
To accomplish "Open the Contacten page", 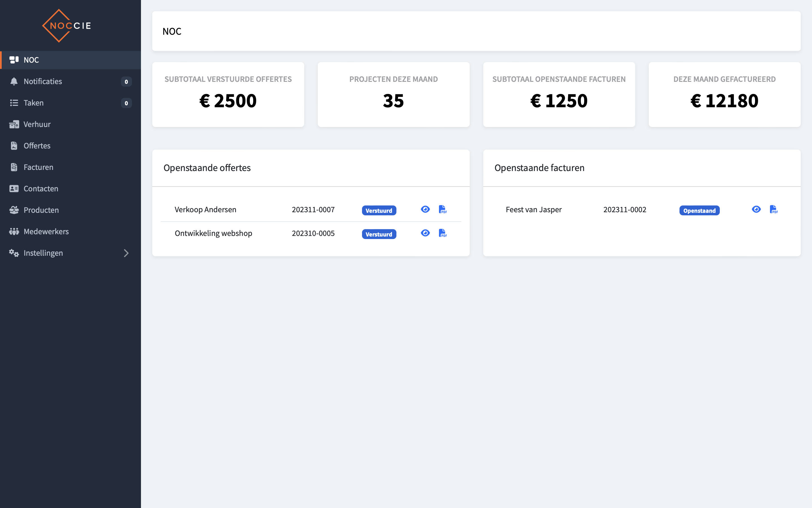I will click(x=70, y=189).
